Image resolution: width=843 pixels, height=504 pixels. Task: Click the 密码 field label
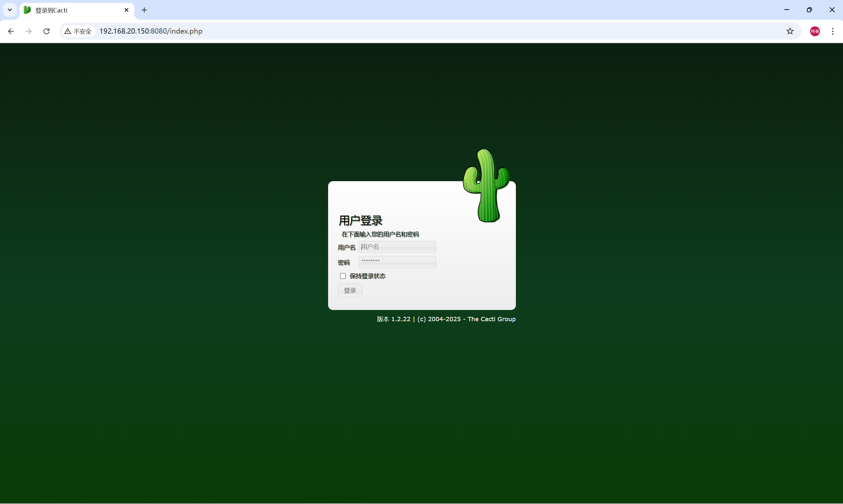pyautogui.click(x=343, y=263)
